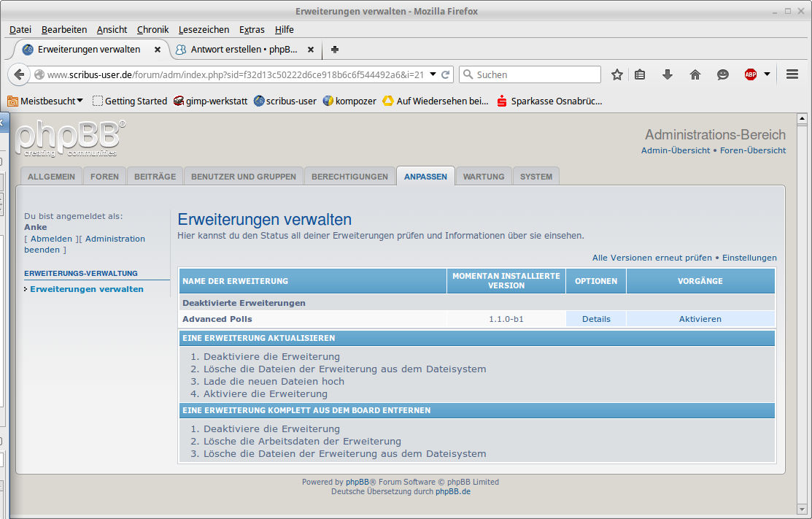Open the Einstellungen link
This screenshot has height=519, width=812.
[x=749, y=258]
